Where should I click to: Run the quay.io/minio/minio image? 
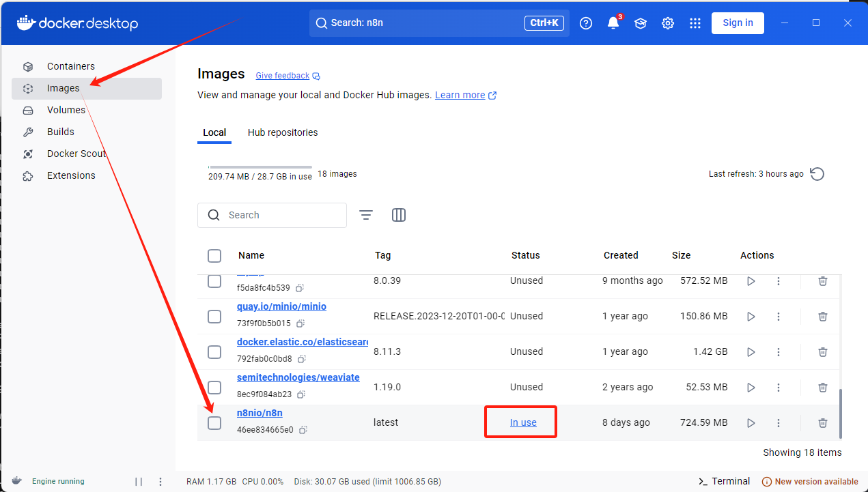(751, 317)
